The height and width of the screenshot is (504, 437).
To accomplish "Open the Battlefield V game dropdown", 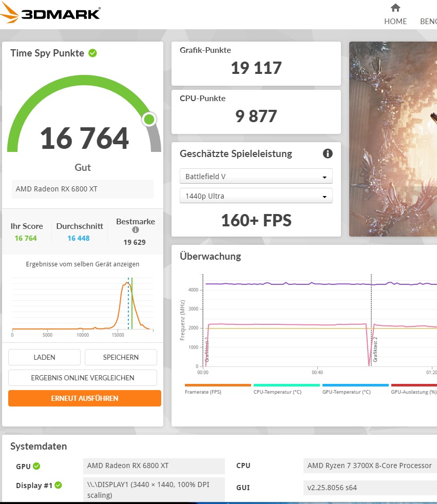I will click(256, 177).
